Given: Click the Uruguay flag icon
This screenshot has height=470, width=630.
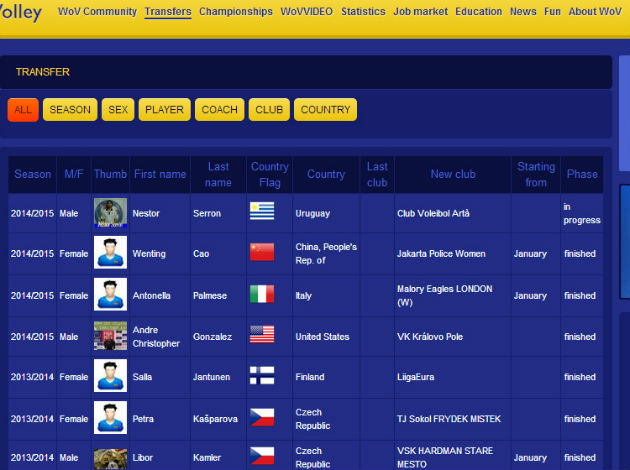Looking at the screenshot, I should (x=261, y=211).
